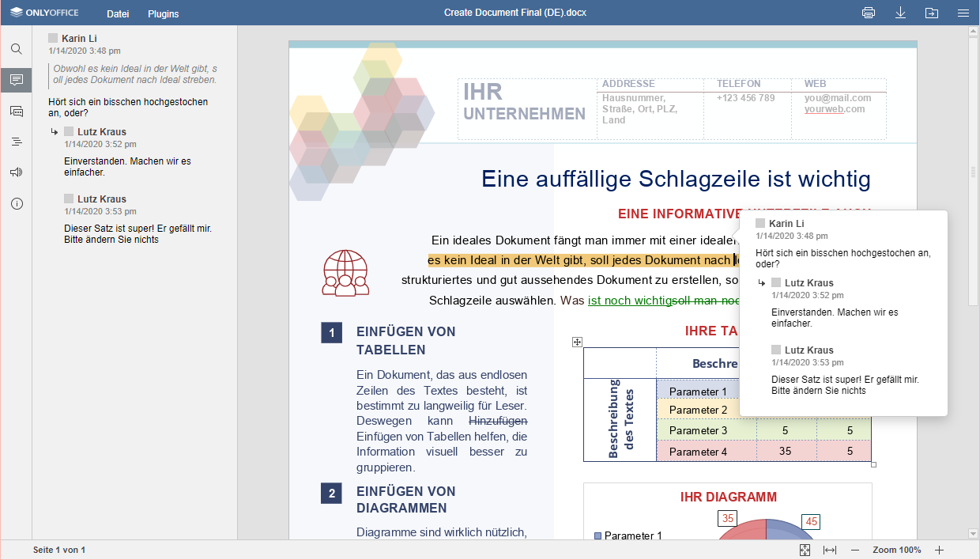Zoom in with the plus button
The height and width of the screenshot is (560, 980).
[940, 550]
